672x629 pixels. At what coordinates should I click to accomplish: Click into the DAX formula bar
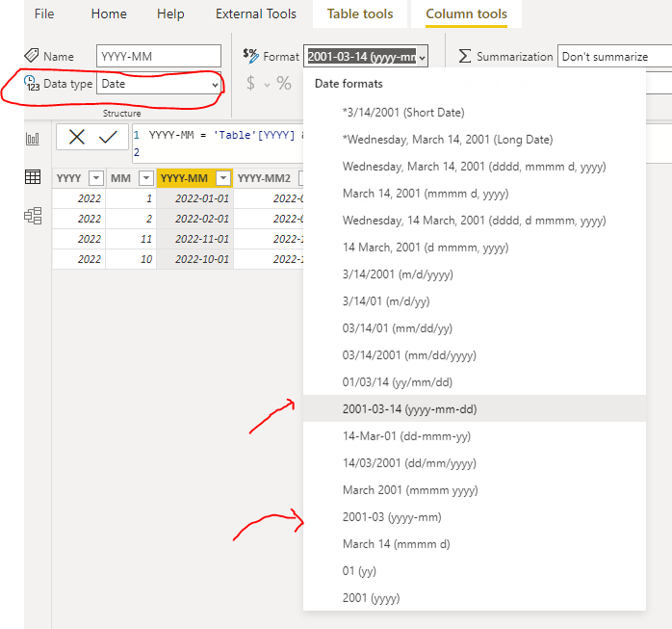click(218, 144)
